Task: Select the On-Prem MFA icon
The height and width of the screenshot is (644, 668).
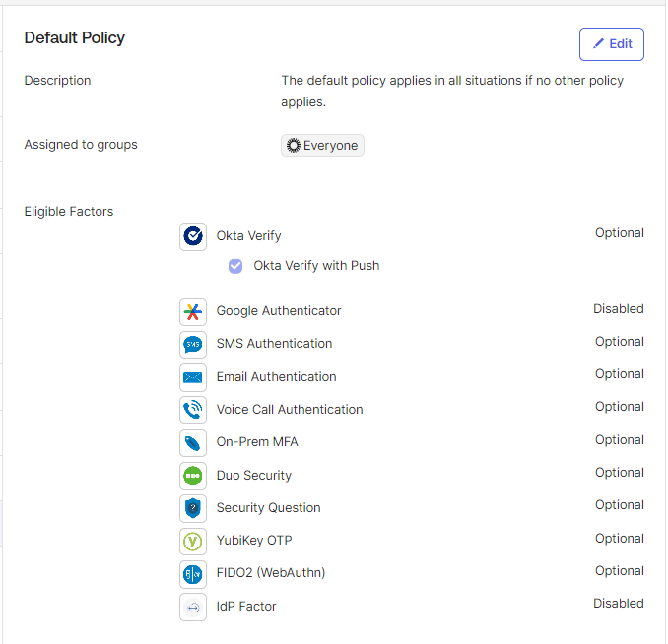Action: (x=193, y=442)
